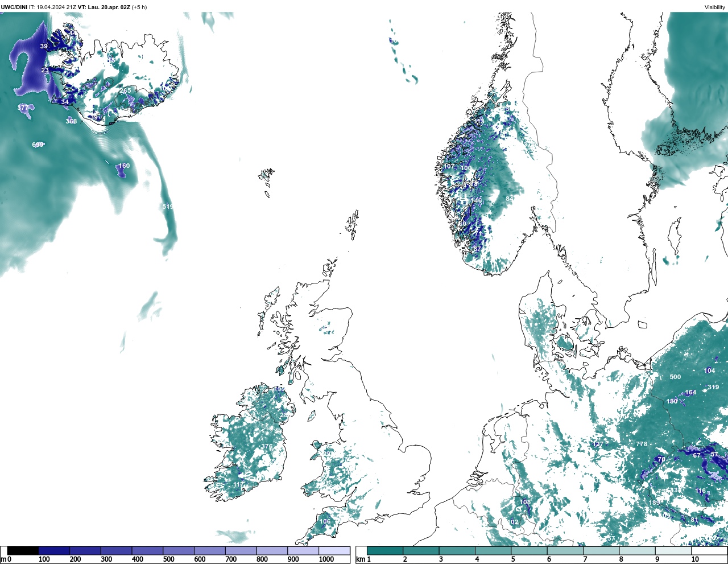Click the '377' value southwest of Iceland
The height and width of the screenshot is (564, 728).
coord(23,108)
